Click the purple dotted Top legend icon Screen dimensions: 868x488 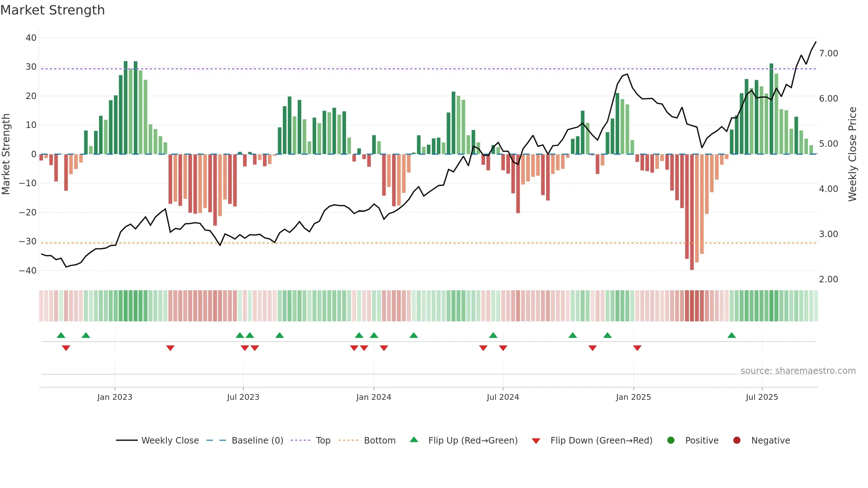click(x=301, y=440)
